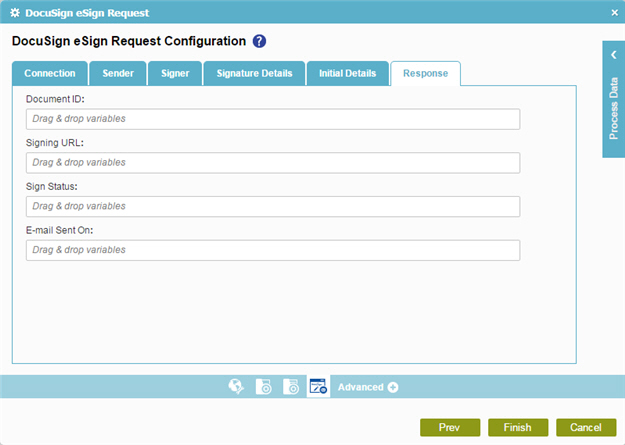Image resolution: width=625 pixels, height=445 pixels.
Task: Switch to the Sender tab
Action: click(x=118, y=73)
